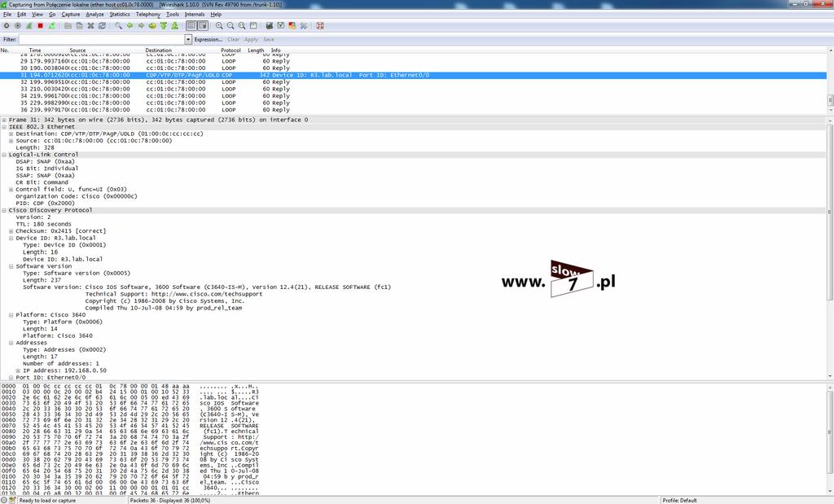834x504 pixels.
Task: Expand the Control field node
Action: pyautogui.click(x=11, y=189)
